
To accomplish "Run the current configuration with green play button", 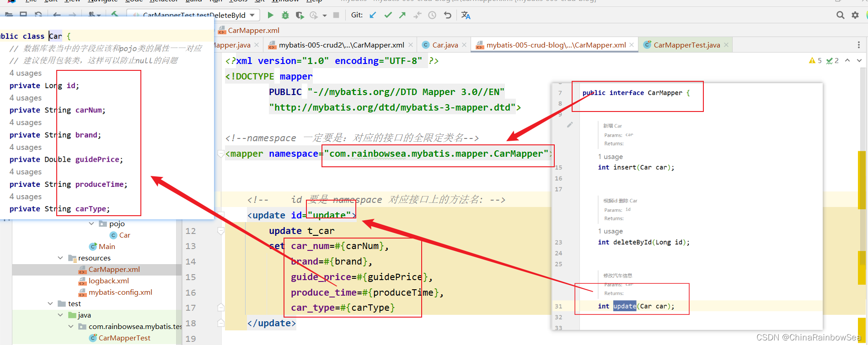I will tap(270, 16).
